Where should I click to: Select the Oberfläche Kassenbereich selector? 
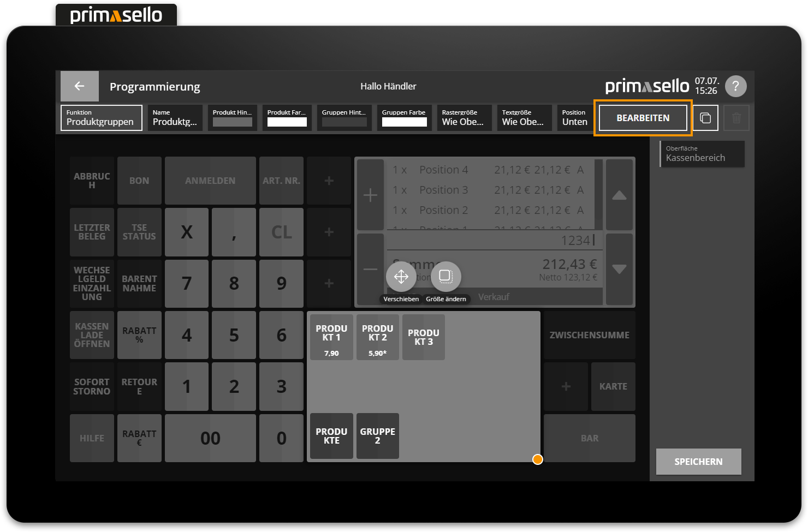click(x=702, y=154)
